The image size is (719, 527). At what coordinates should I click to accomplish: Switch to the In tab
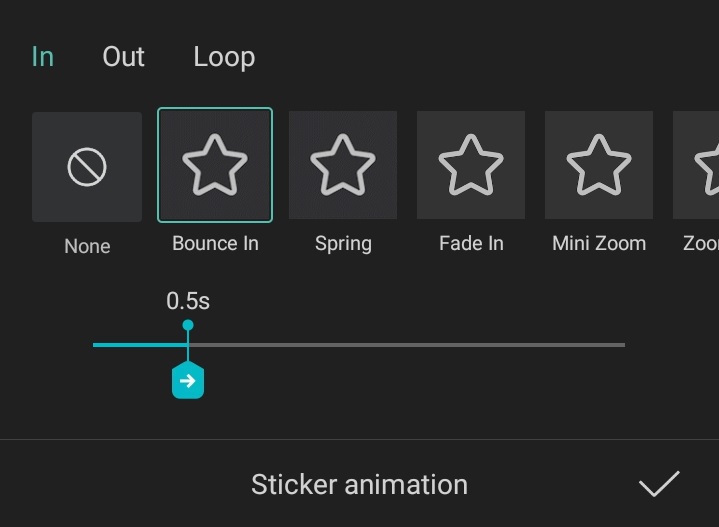(42, 57)
